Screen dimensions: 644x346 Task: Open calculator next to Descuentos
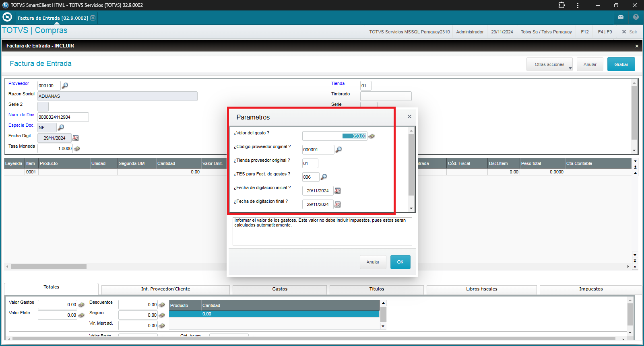(x=162, y=305)
